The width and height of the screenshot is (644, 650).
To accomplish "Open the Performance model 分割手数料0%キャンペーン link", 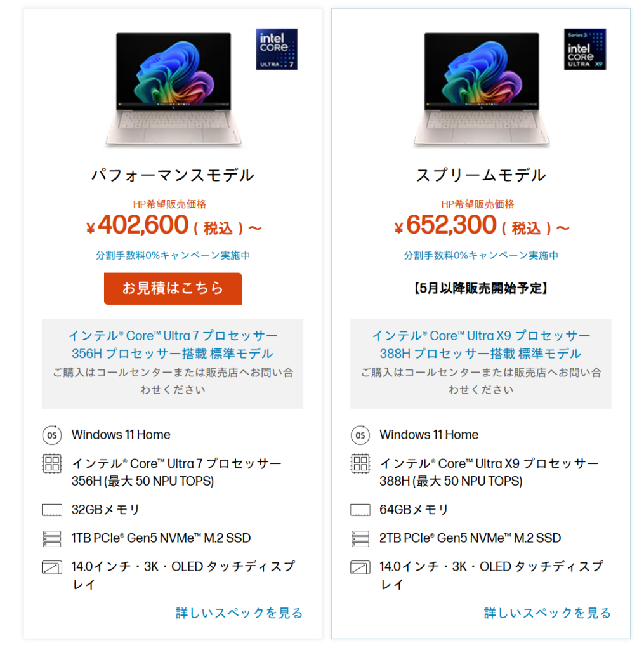I will pos(173,255).
